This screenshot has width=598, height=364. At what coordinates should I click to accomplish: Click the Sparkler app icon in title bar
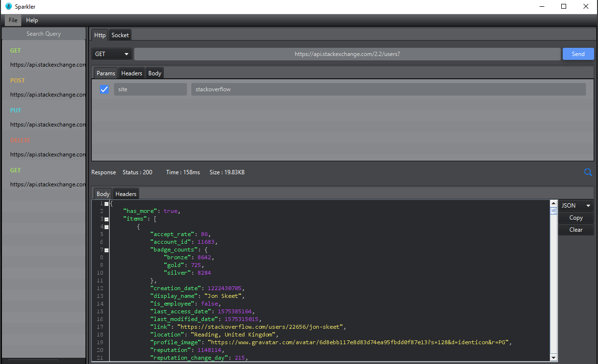pyautogui.click(x=8, y=7)
